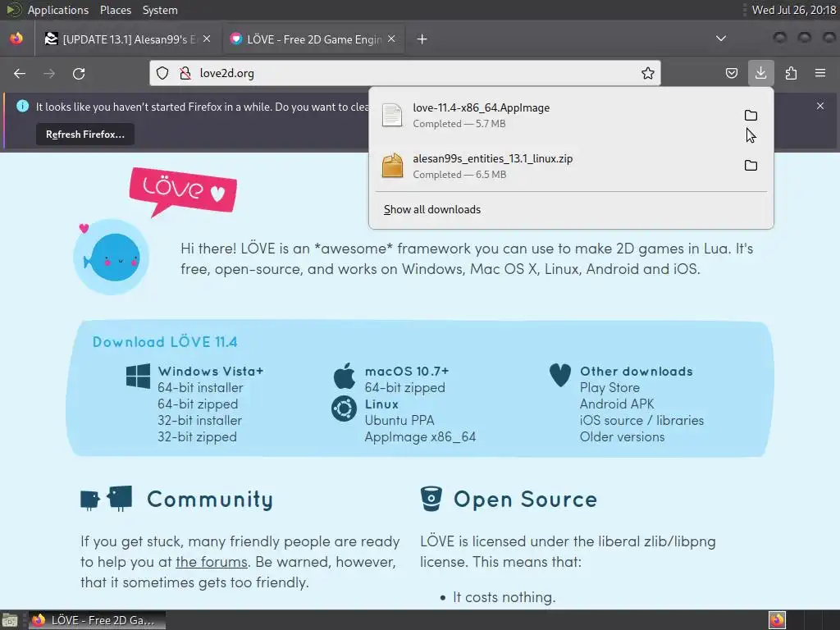Click the Windows logo icon
The width and height of the screenshot is (840, 630).
click(x=138, y=376)
